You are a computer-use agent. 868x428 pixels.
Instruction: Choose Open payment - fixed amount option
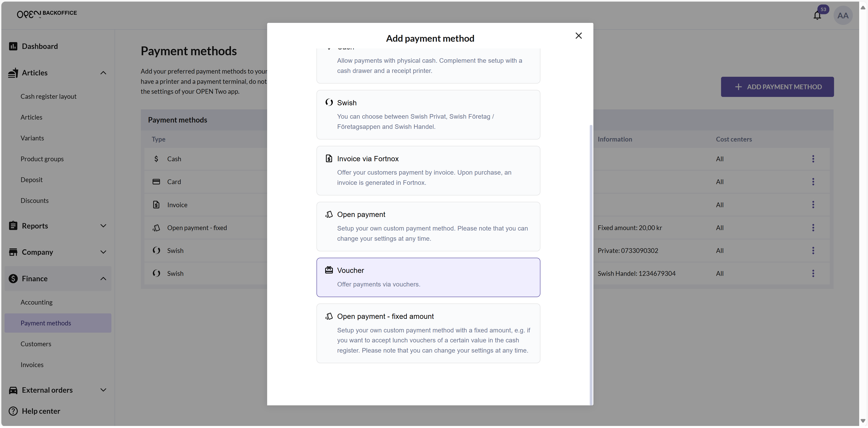click(428, 333)
